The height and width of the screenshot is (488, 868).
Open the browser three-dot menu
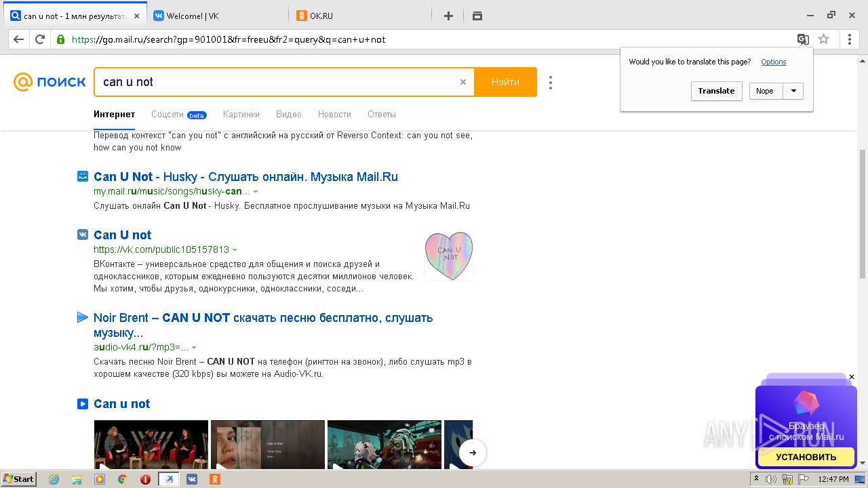[850, 39]
